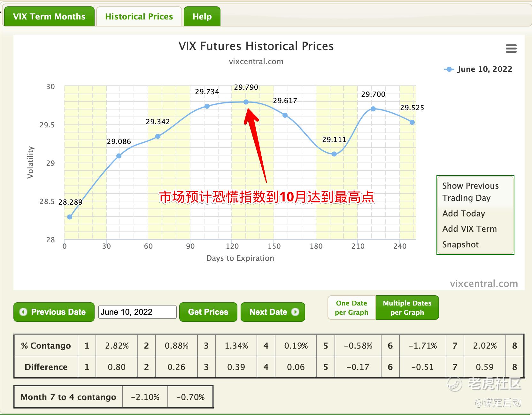
Task: Click the data point labeled 29.342
Action: pyautogui.click(x=158, y=136)
